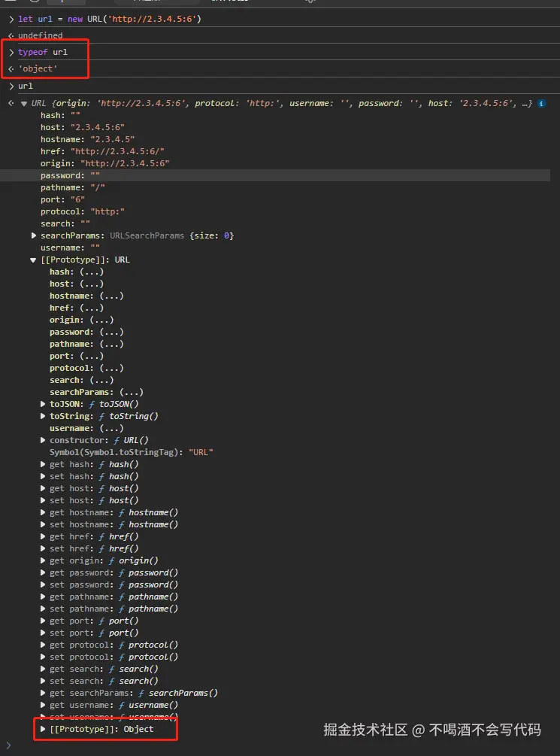This screenshot has height=756, width=560.
Task: Invoke the username: (...) getter in prototype
Action: (x=111, y=429)
